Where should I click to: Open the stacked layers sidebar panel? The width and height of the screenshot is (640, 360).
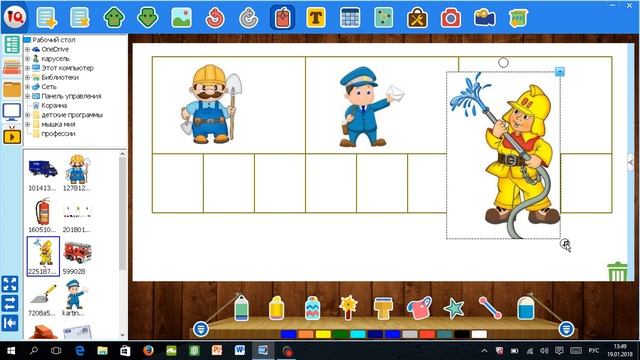pos(12,67)
